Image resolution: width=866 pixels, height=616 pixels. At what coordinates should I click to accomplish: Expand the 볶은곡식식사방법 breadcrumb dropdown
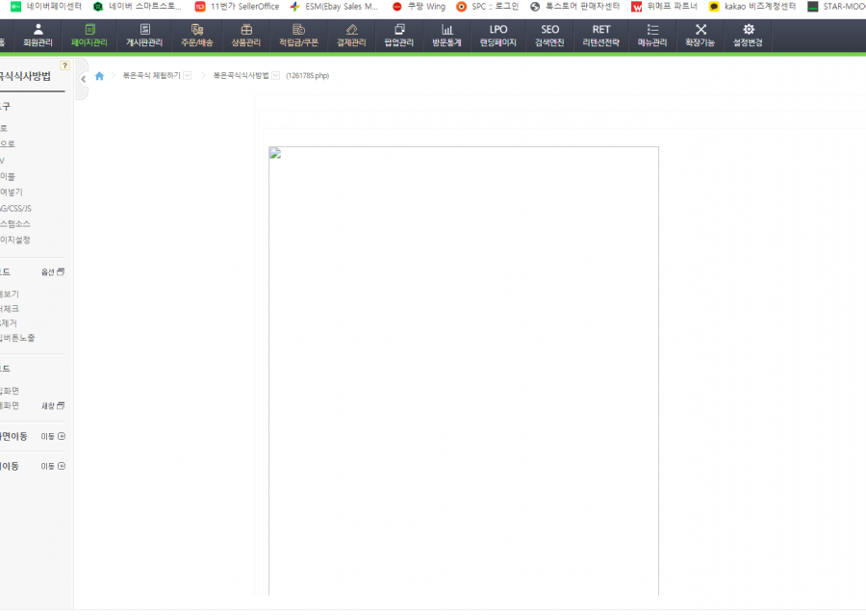click(x=276, y=75)
